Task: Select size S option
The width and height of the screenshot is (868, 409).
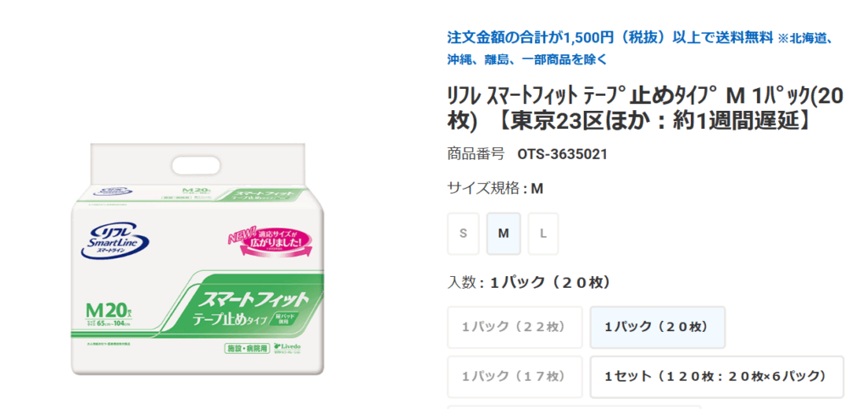Action: (463, 234)
